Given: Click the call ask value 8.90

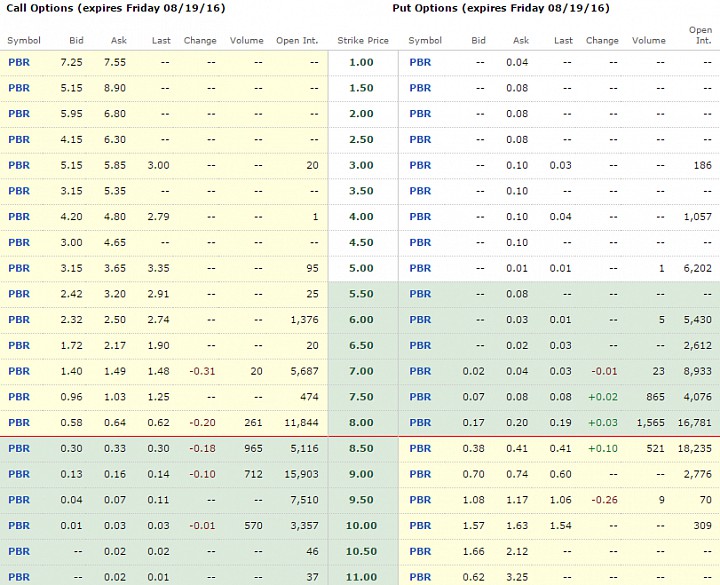Looking at the screenshot, I should click(114, 88).
